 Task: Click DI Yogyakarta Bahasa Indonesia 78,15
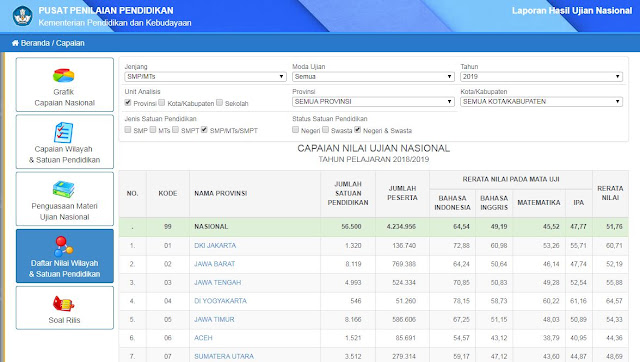point(461,301)
